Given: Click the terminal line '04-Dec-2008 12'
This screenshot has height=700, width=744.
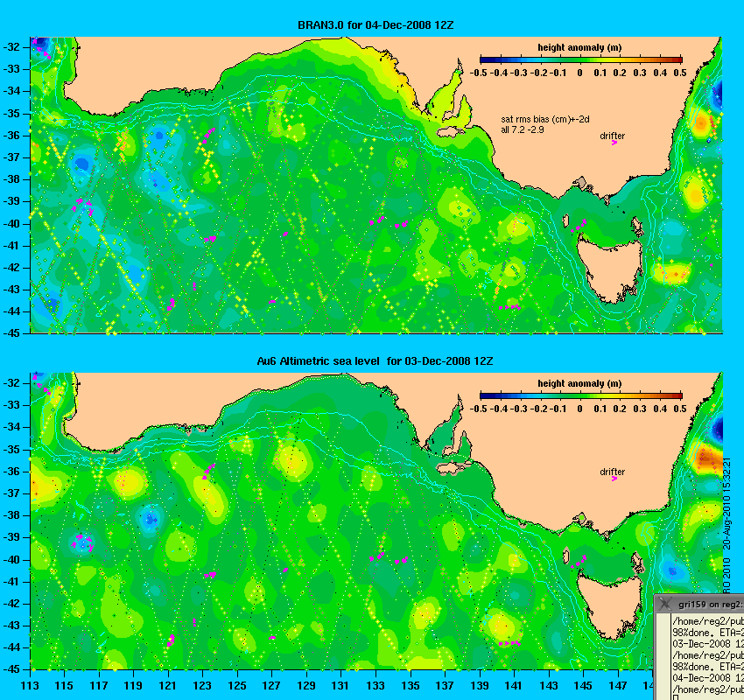Looking at the screenshot, I should pos(708,678).
